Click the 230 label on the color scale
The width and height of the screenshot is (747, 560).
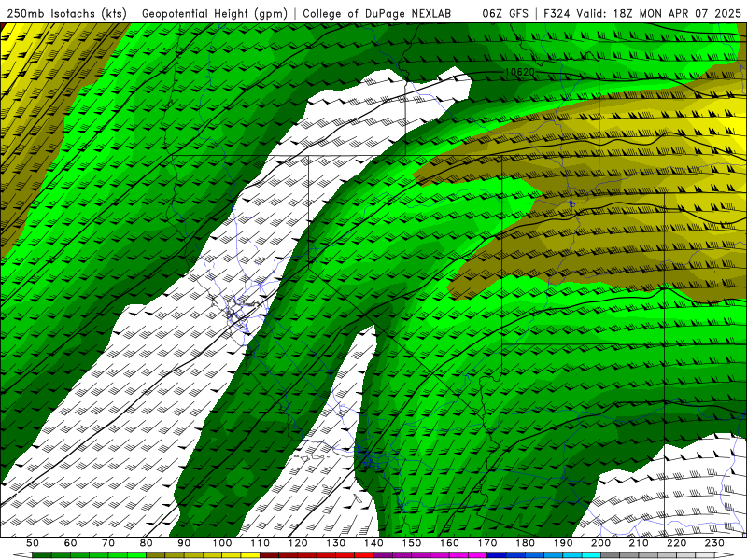714,543
